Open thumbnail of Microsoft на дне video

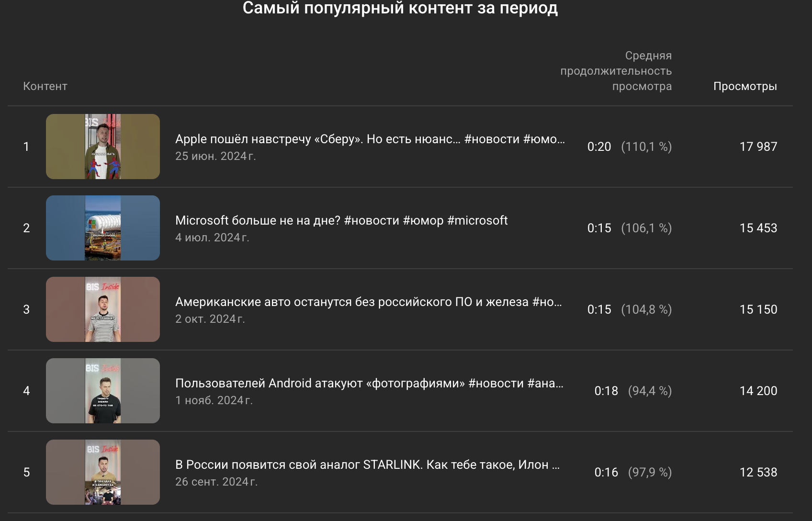tap(103, 228)
